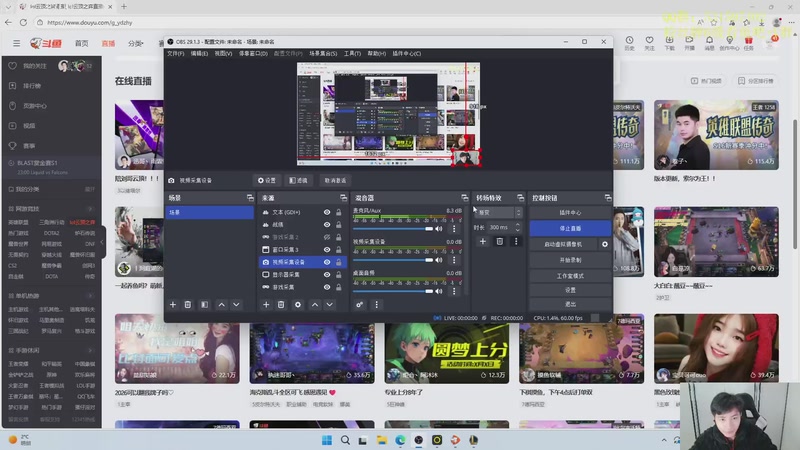
Task: Add a new source in 来源 panel
Action: [x=266, y=305]
